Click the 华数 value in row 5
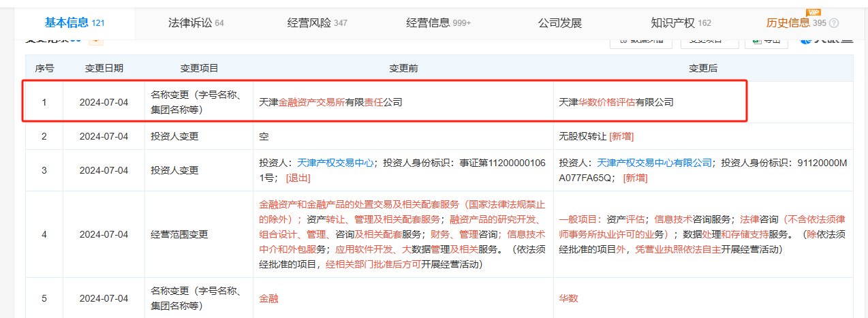This screenshot has height=318, width=868. (568, 298)
